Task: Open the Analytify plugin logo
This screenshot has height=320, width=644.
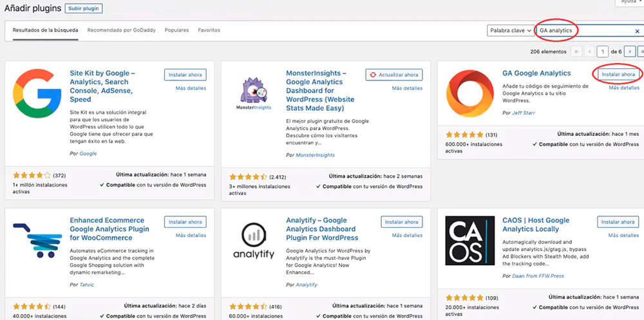Action: [253, 240]
